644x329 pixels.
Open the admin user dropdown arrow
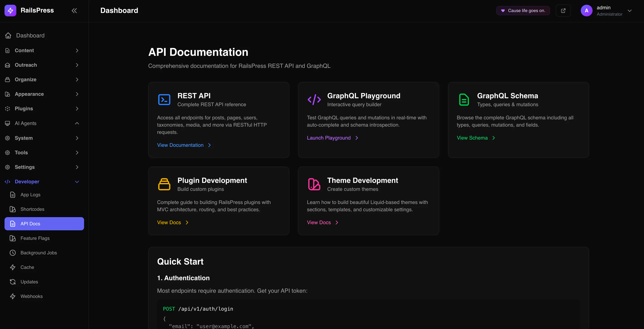coord(629,11)
